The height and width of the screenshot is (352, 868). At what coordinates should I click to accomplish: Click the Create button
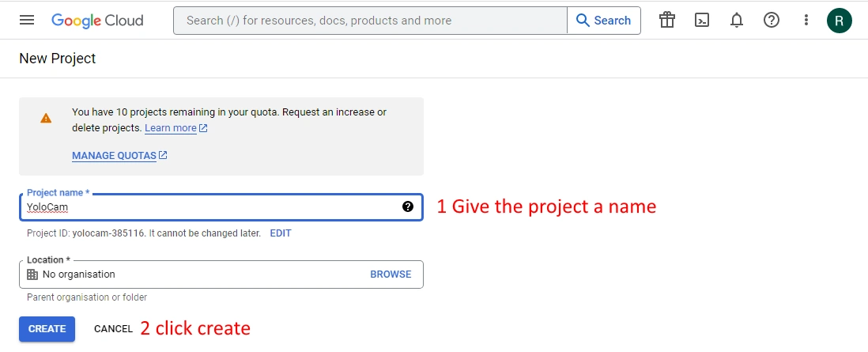47,328
